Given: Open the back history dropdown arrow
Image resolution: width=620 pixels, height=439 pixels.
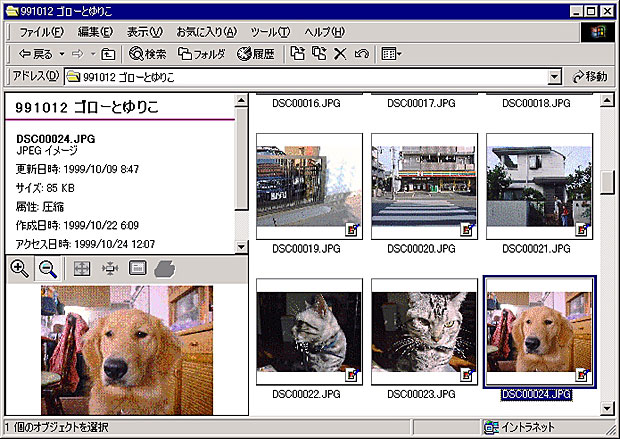Looking at the screenshot, I should 62,53.
